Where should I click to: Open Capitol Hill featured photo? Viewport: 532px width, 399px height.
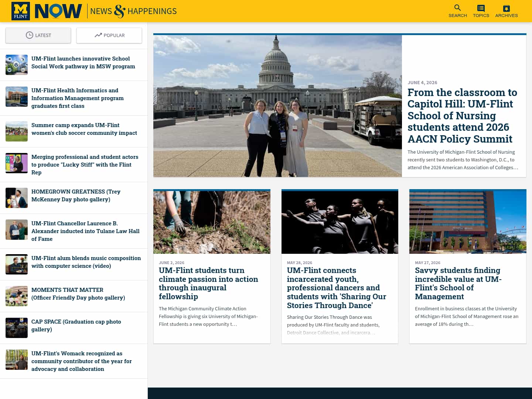click(x=277, y=106)
